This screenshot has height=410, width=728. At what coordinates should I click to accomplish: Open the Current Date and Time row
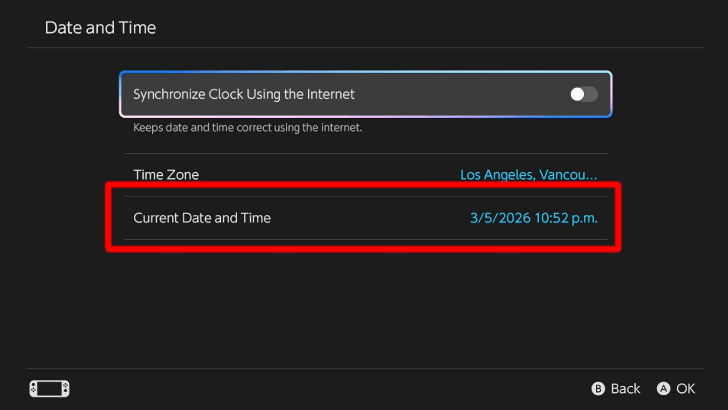pyautogui.click(x=365, y=217)
